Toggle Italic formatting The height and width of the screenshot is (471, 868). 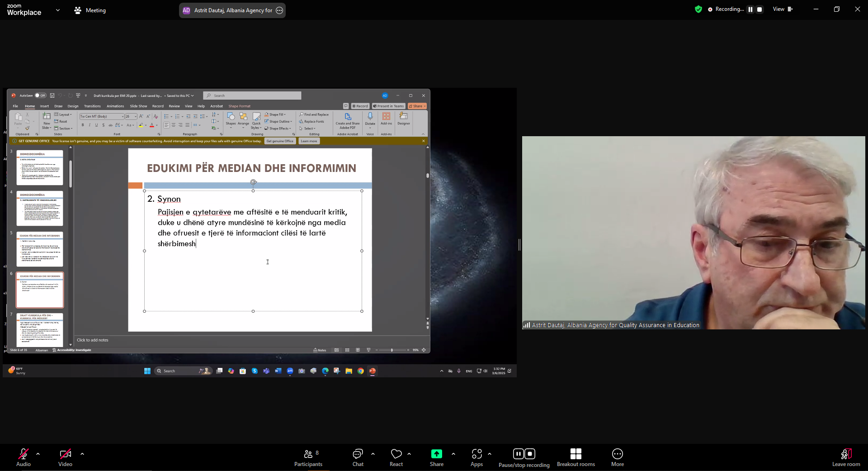pos(90,125)
